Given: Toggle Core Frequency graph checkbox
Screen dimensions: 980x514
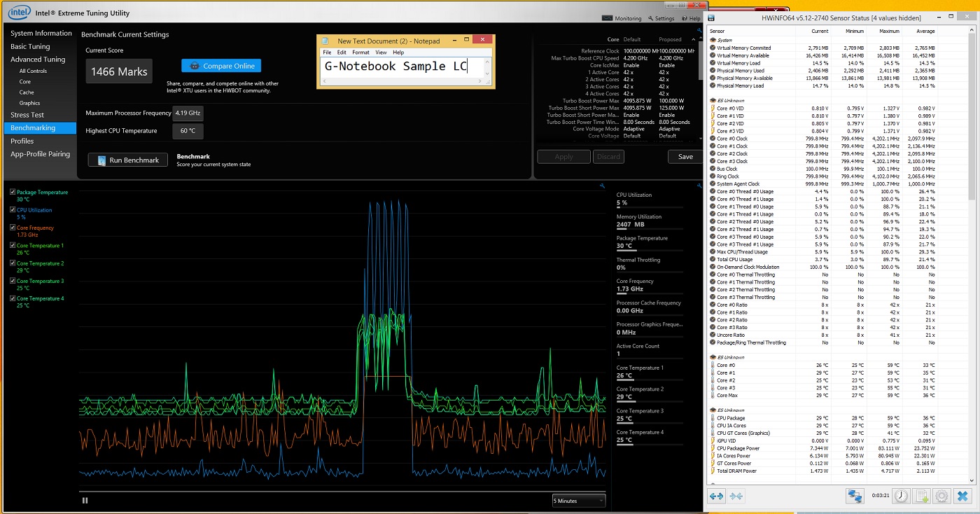Looking at the screenshot, I should point(13,228).
